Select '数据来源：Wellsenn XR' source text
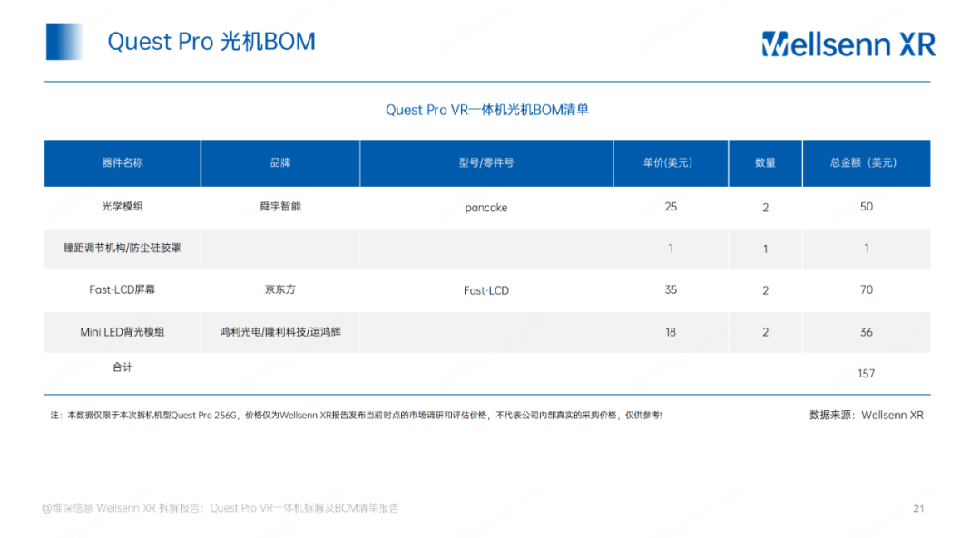 867,415
